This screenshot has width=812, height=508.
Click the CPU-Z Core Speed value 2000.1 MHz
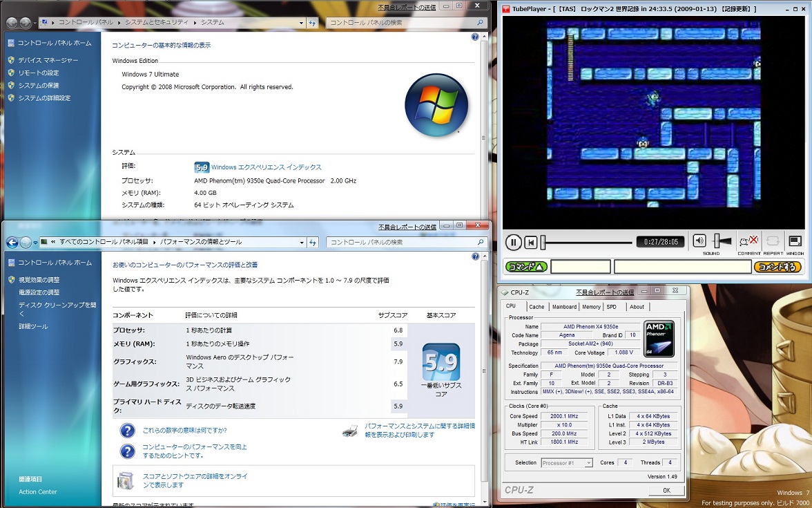563,416
